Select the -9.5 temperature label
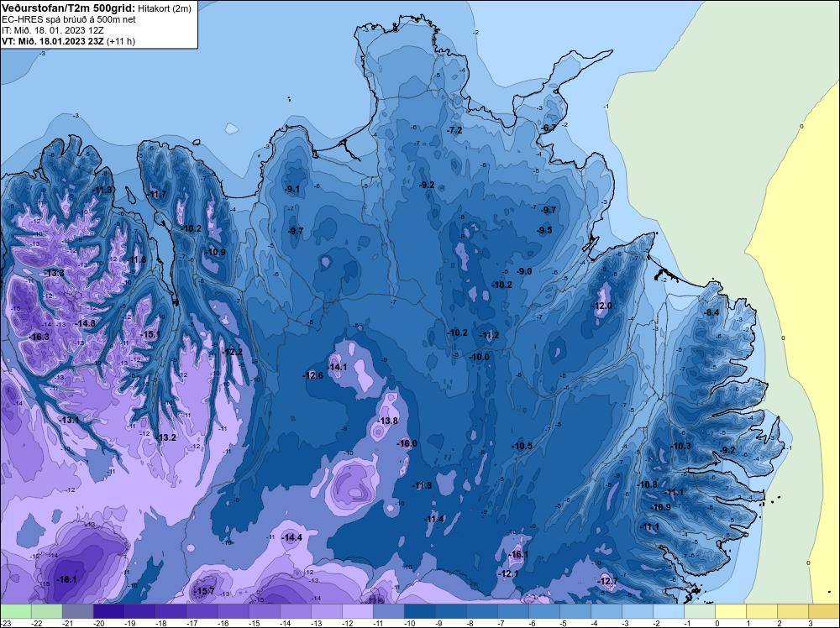Viewport: 840px width, 628px height. [x=544, y=230]
